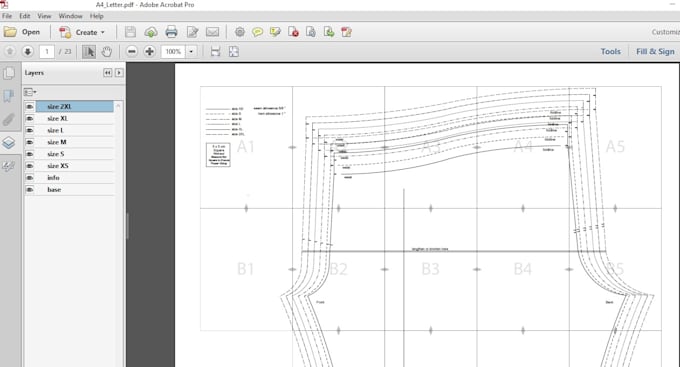680x367 pixels.
Task: Open the Window menu
Action: (x=70, y=16)
